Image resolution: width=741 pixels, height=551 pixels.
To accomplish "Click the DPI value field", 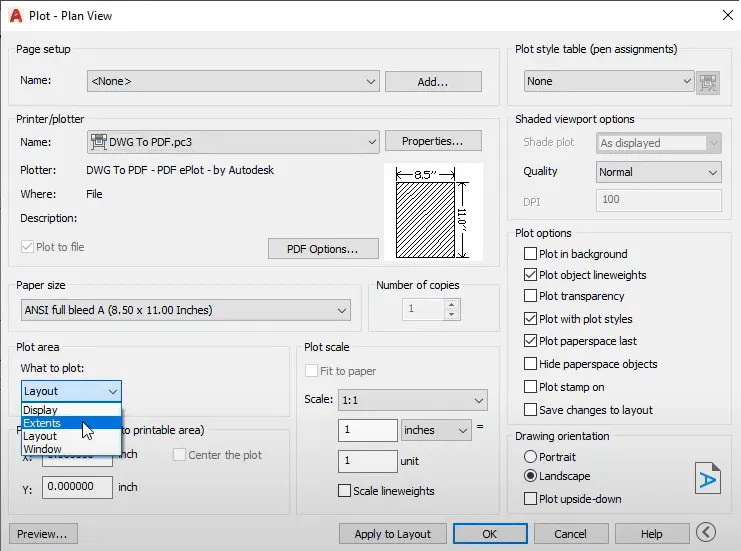I will (658, 200).
